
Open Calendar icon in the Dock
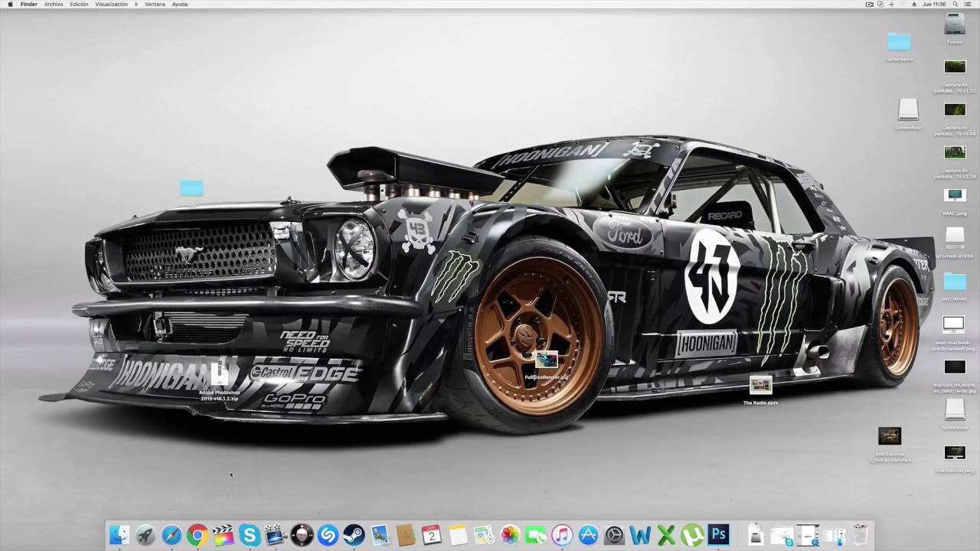coord(432,535)
